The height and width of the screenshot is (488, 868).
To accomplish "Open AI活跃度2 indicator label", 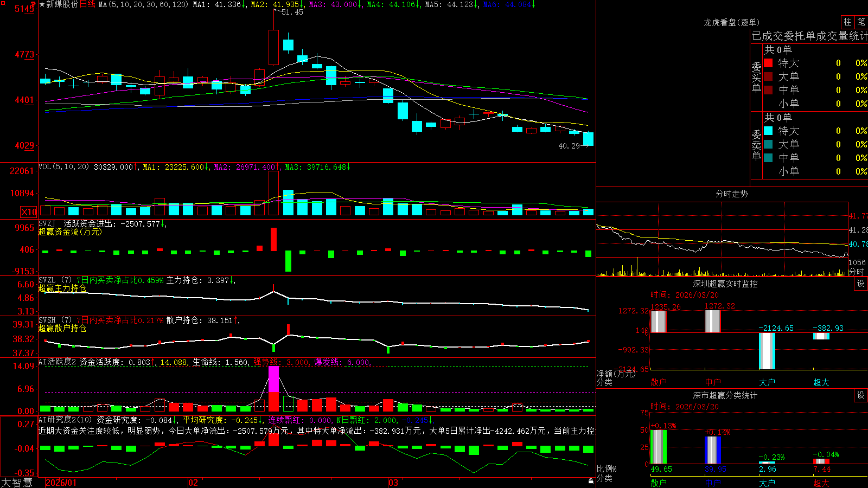I will pyautogui.click(x=57, y=362).
